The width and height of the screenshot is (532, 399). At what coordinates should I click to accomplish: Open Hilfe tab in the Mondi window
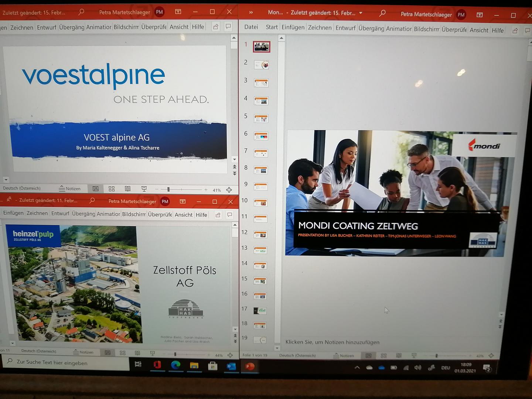[x=498, y=30]
